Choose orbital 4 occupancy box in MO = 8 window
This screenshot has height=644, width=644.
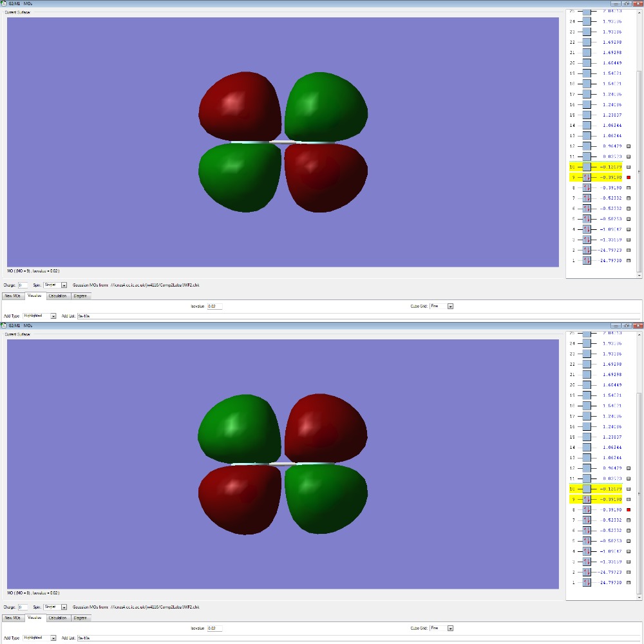(587, 551)
